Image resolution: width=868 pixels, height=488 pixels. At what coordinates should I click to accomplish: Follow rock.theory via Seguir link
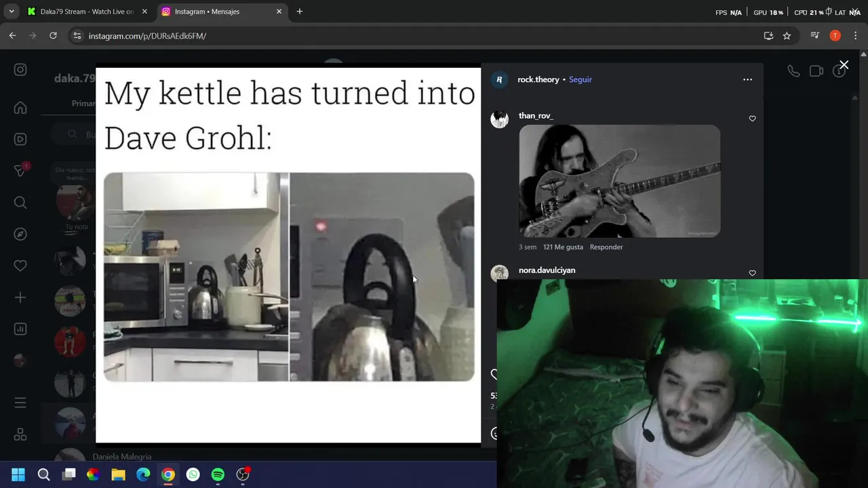pos(580,79)
